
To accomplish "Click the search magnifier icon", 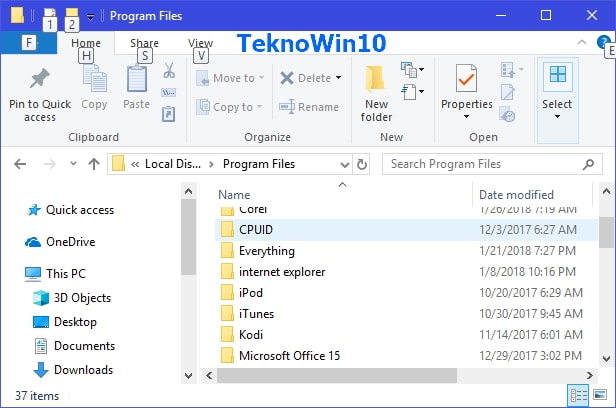I will (588, 164).
